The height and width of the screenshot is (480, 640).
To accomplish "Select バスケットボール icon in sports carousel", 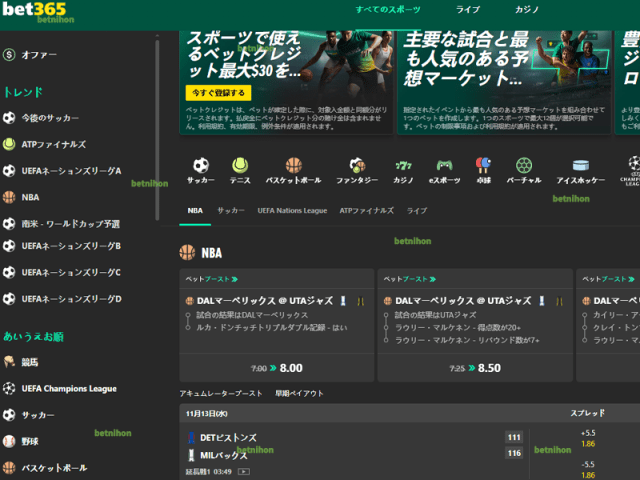I will point(293,165).
